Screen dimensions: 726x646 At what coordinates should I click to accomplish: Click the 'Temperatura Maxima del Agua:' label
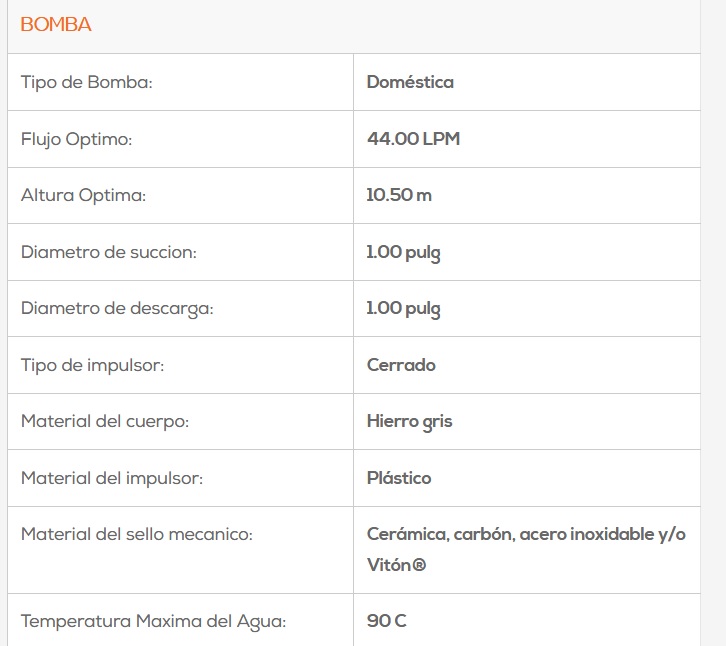(153, 621)
